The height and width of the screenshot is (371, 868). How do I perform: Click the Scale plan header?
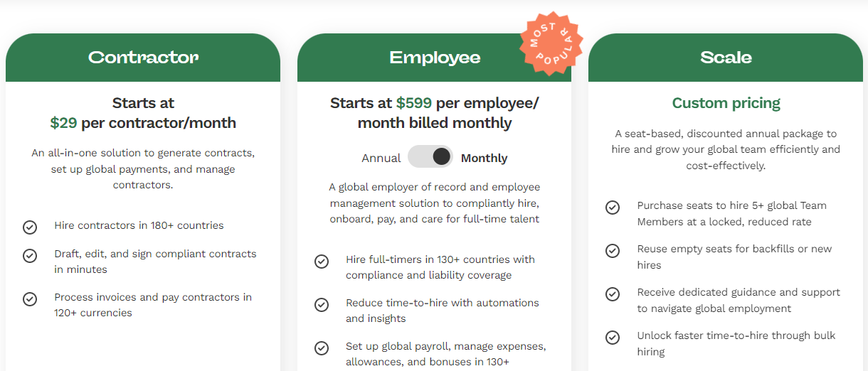tap(726, 58)
